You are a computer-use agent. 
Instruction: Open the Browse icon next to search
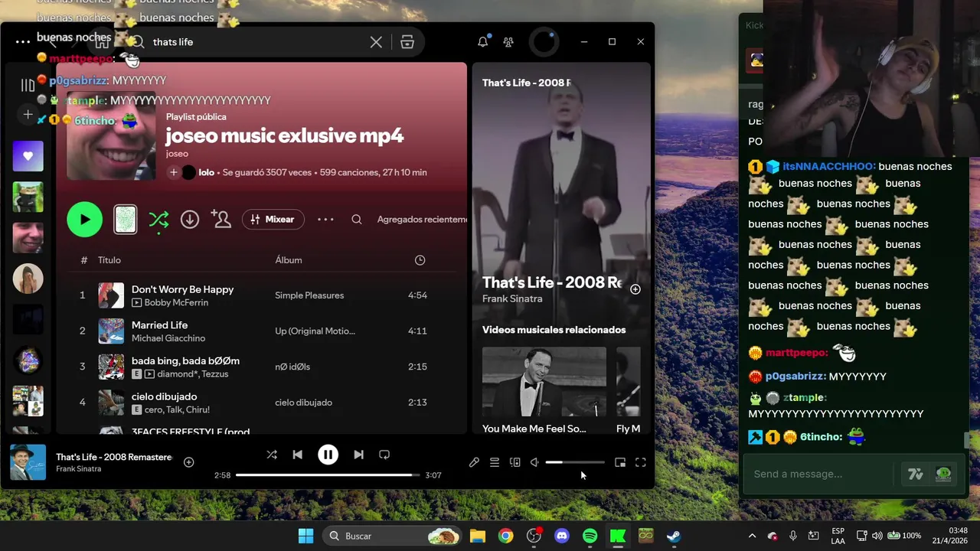point(407,42)
